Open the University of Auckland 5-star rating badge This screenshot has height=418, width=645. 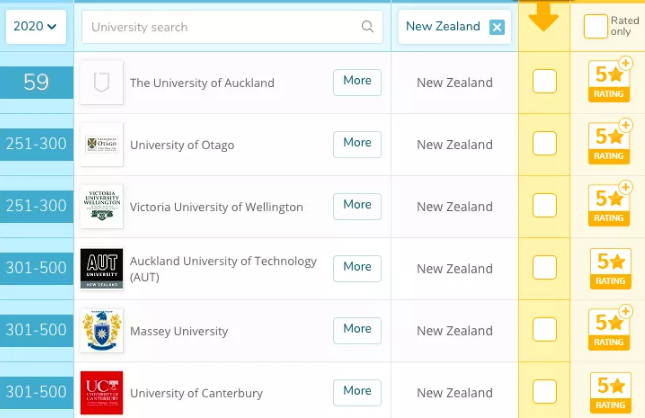tap(609, 81)
